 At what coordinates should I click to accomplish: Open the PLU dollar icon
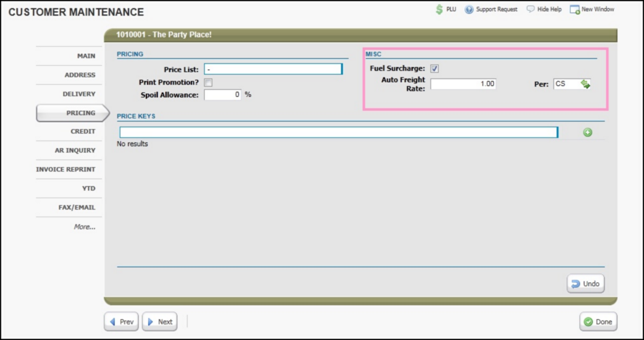tap(439, 9)
